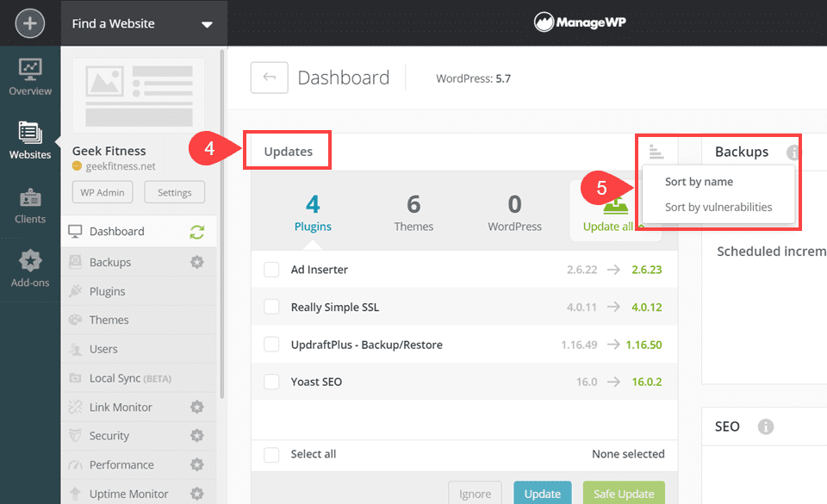Click the Dashboard refresh sync icon

[196, 232]
